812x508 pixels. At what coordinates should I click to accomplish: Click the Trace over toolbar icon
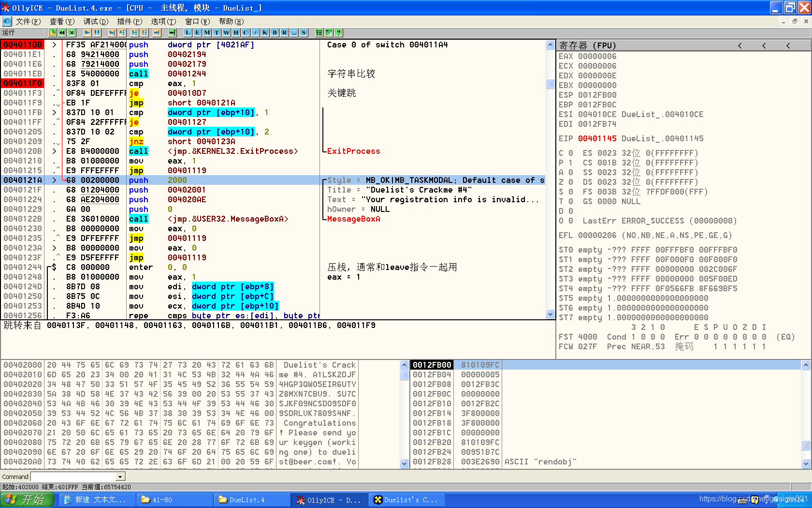[x=144, y=32]
